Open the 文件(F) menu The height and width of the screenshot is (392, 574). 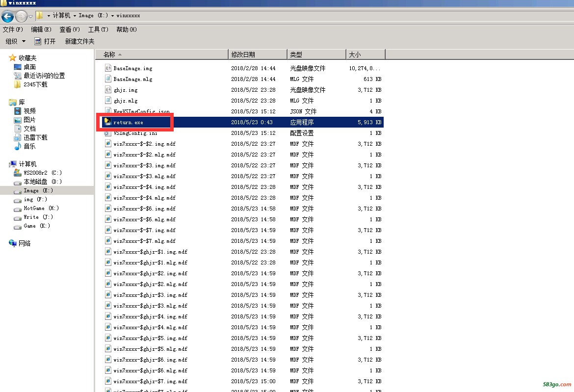tap(13, 29)
